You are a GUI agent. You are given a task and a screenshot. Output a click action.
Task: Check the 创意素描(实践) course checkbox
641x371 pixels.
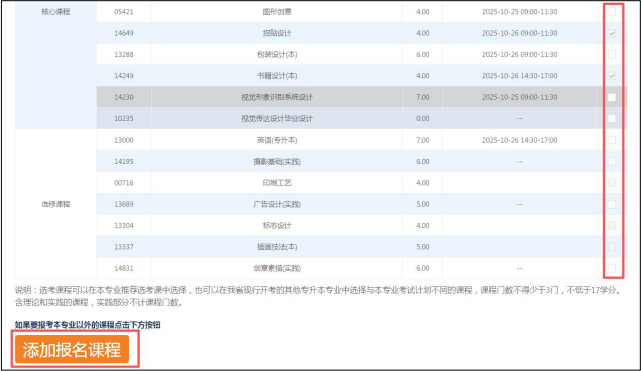[612, 268]
